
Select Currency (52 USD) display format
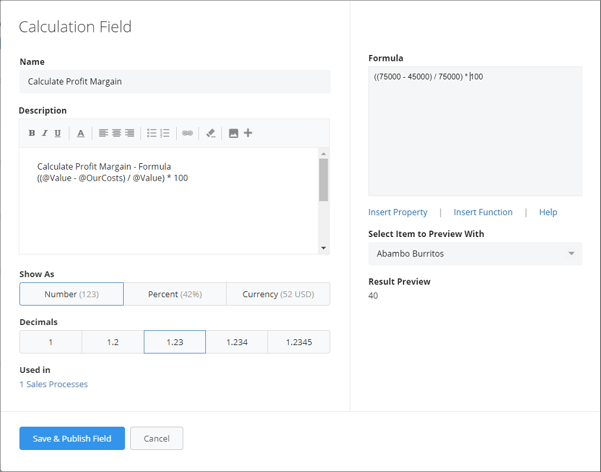click(278, 294)
